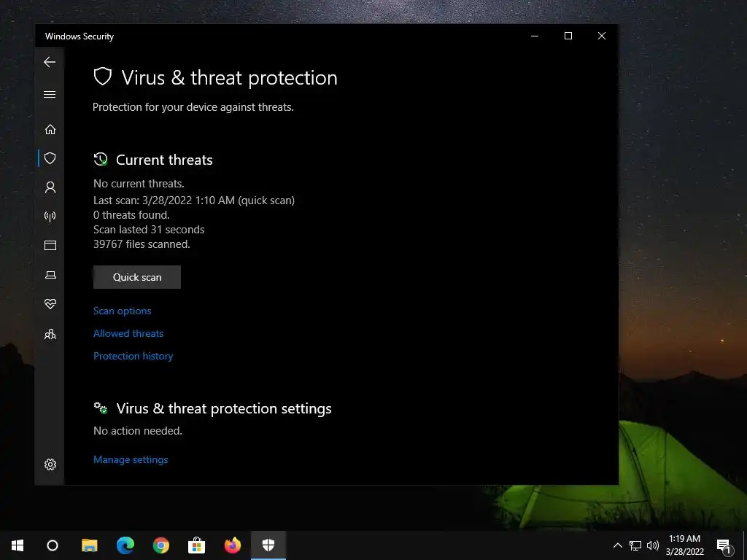The width and height of the screenshot is (747, 560).
Task: Show hidden system tray icons
Action: (x=617, y=545)
